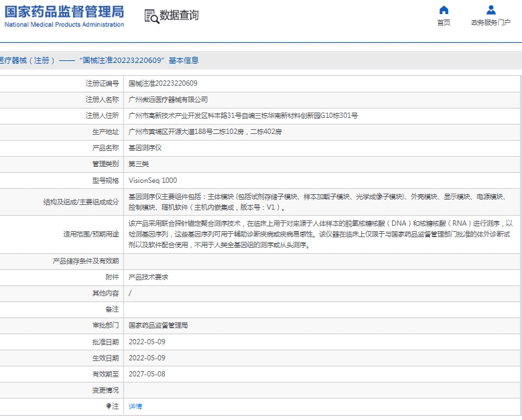Open the 详情 link

135,407
